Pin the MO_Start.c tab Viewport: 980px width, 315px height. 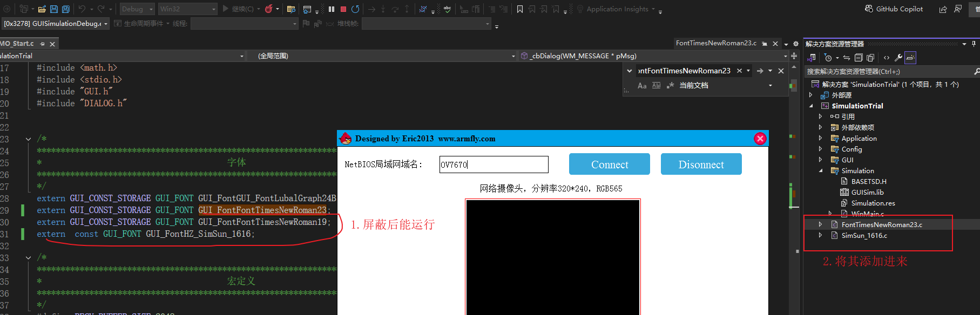[x=43, y=44]
